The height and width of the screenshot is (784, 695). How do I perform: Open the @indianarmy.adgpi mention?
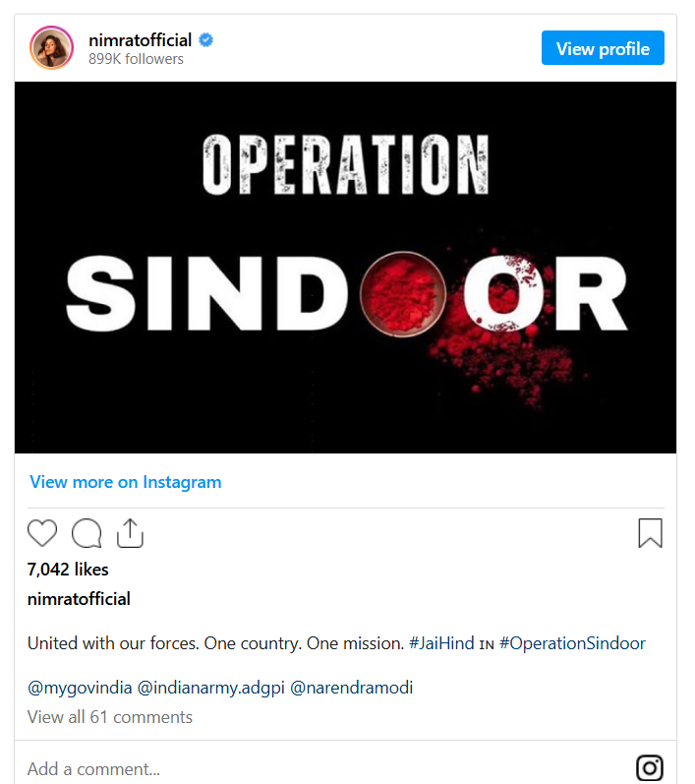210,688
